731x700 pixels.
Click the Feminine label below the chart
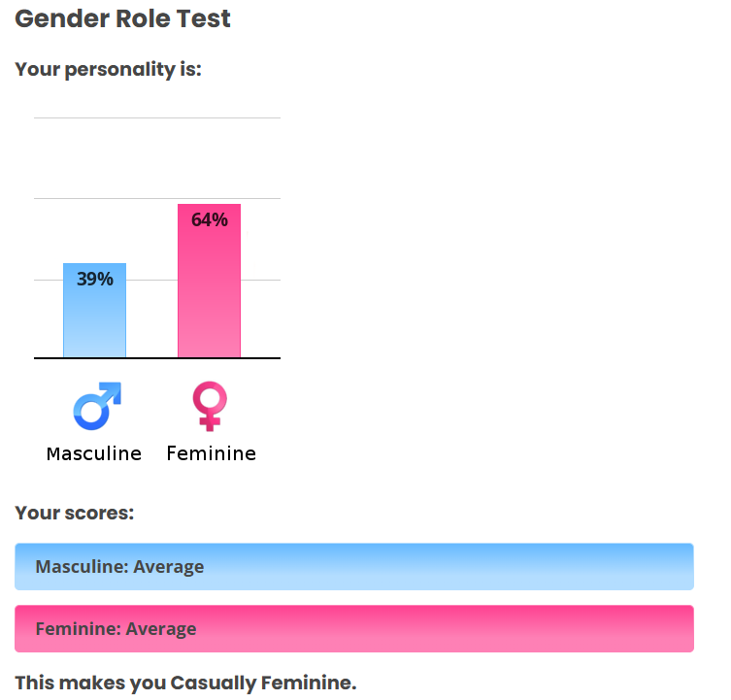click(211, 453)
